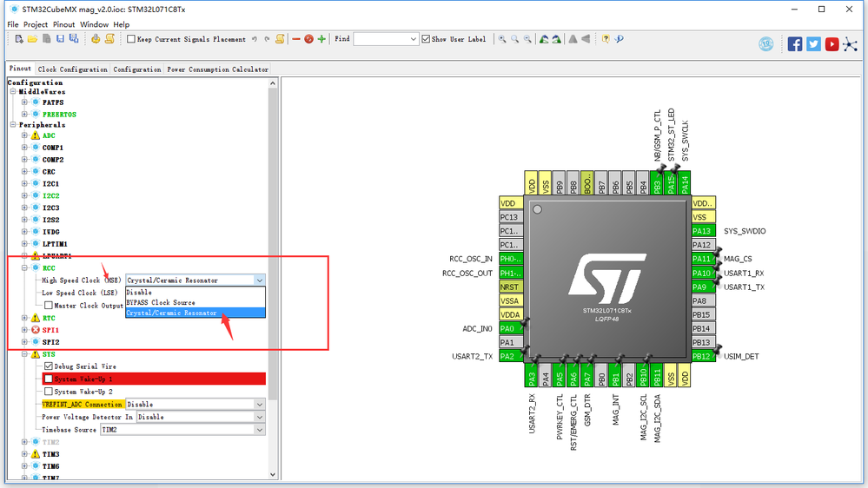Enable the Master Clock Output checkbox
This screenshot has height=488, width=868.
point(49,306)
